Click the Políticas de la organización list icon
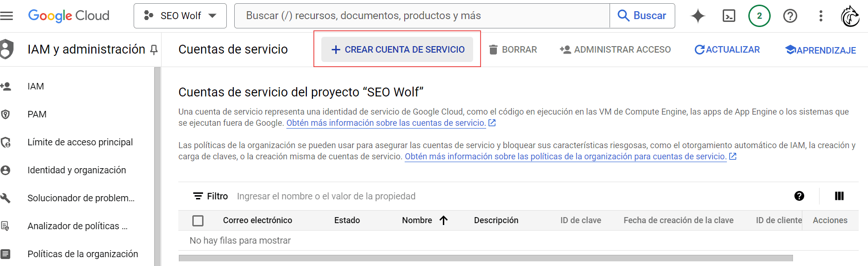Image resolution: width=868 pixels, height=266 pixels. click(6, 254)
